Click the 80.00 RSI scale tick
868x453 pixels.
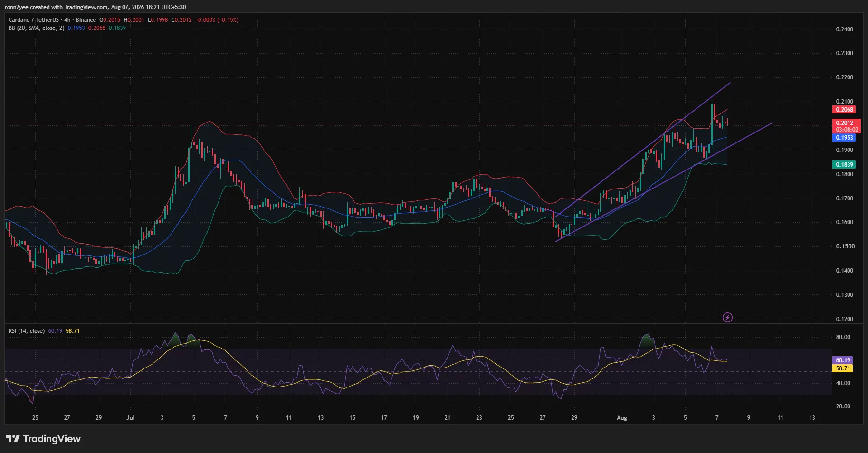[843, 337]
